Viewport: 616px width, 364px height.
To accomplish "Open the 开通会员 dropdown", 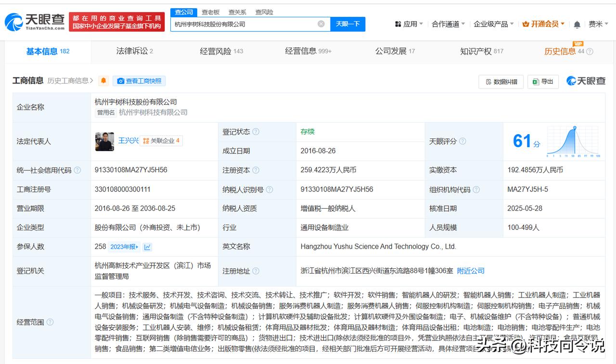I will (543, 24).
